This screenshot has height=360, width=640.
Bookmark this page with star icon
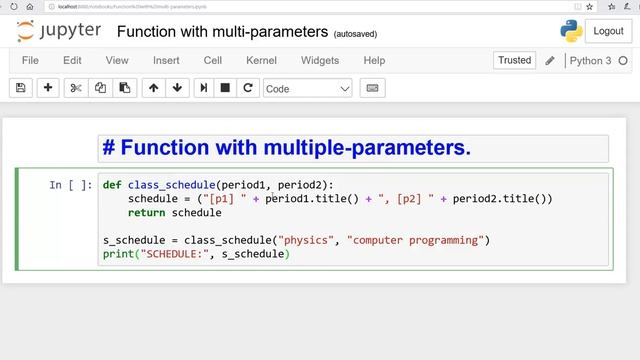click(589, 7)
